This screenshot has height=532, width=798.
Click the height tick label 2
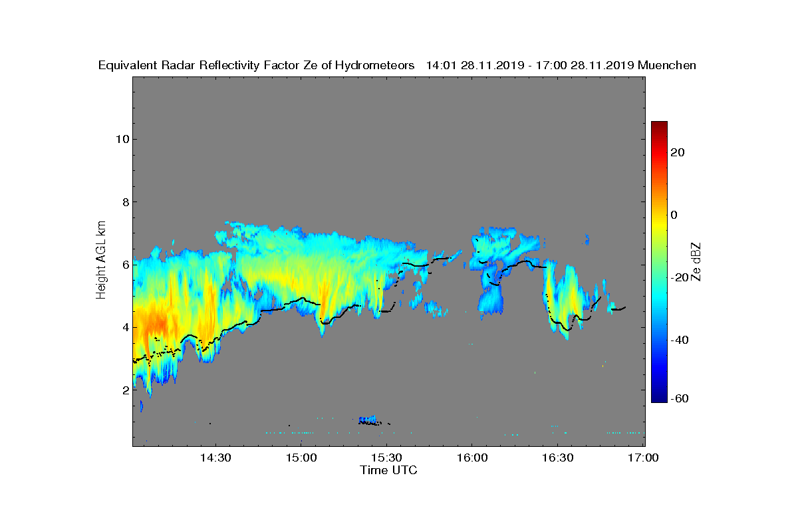pos(124,390)
